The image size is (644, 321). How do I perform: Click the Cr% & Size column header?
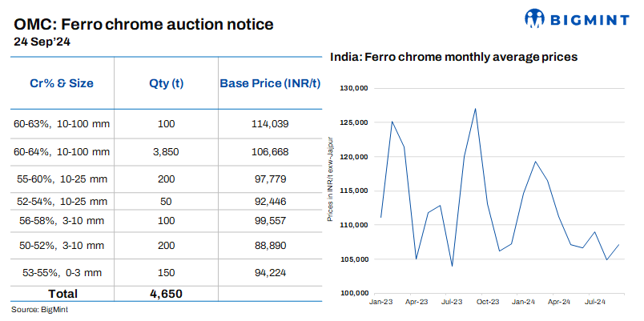[61, 84]
